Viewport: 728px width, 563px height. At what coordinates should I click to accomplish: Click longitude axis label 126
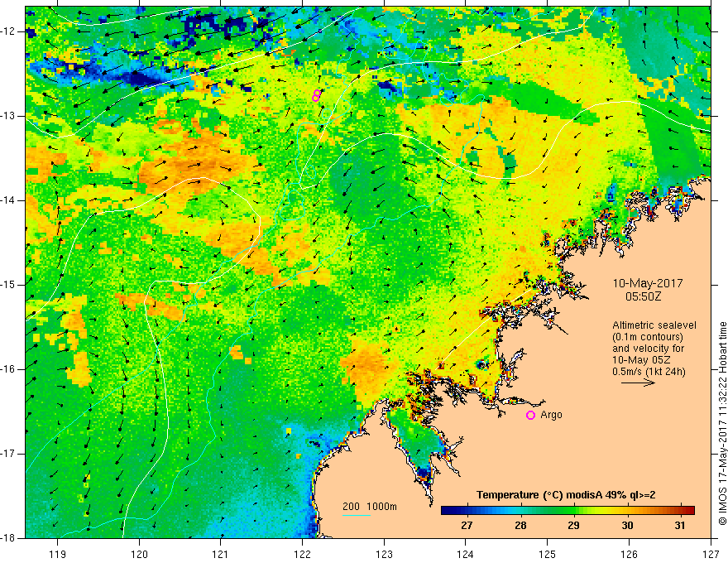[629, 554]
